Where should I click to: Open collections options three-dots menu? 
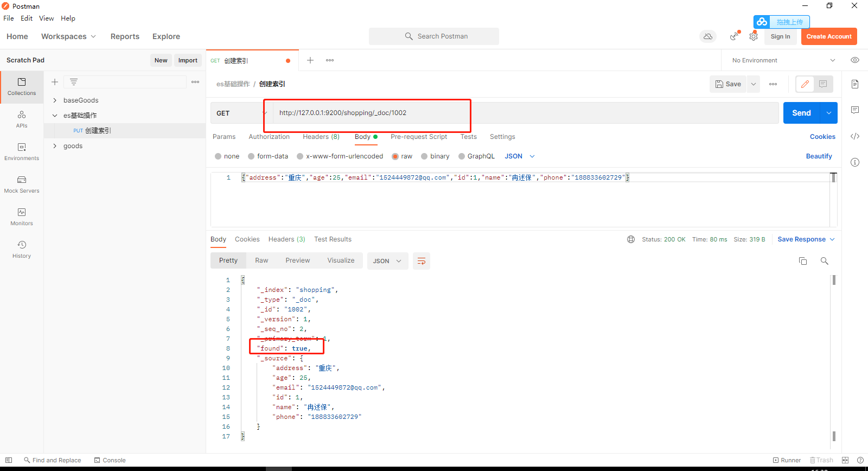click(x=195, y=82)
